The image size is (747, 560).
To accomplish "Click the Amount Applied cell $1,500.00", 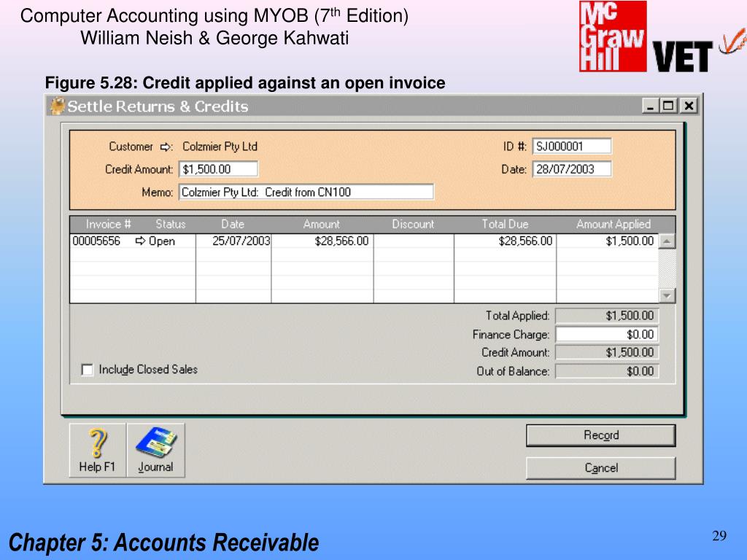I will [608, 241].
